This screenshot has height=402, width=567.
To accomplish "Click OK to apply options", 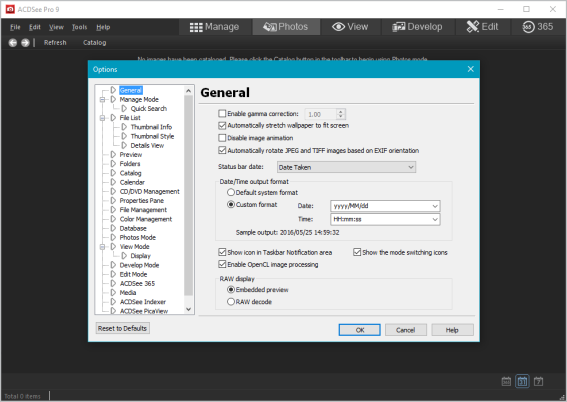I will (359, 330).
